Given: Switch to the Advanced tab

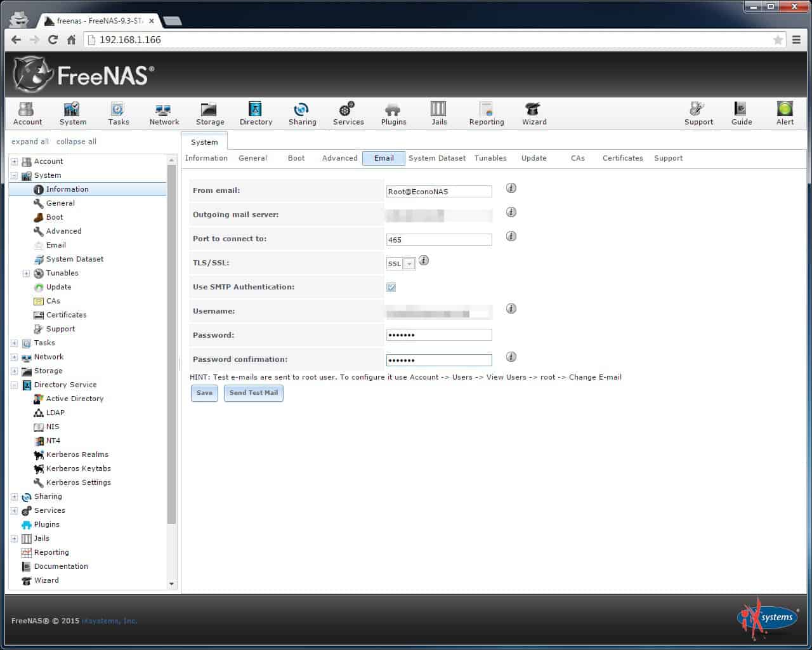Looking at the screenshot, I should click(339, 158).
